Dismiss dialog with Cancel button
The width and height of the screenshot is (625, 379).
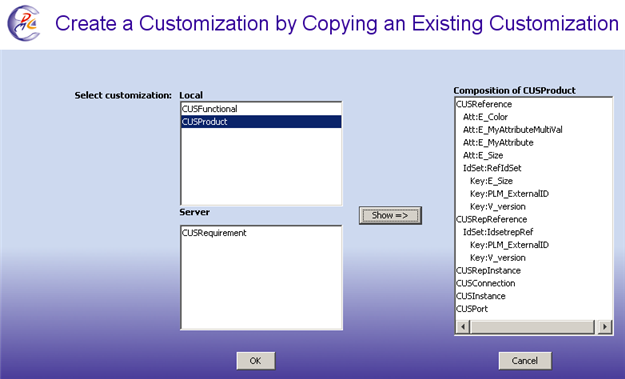point(525,361)
